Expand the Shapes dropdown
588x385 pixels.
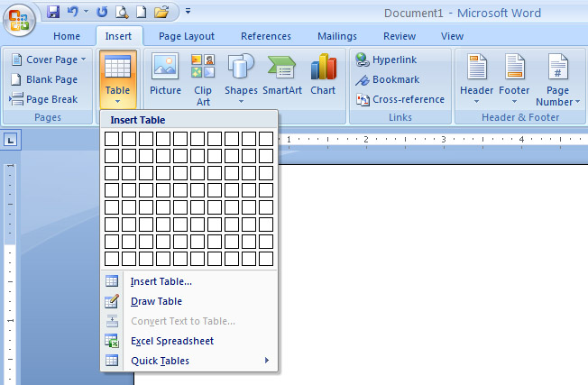tap(241, 79)
